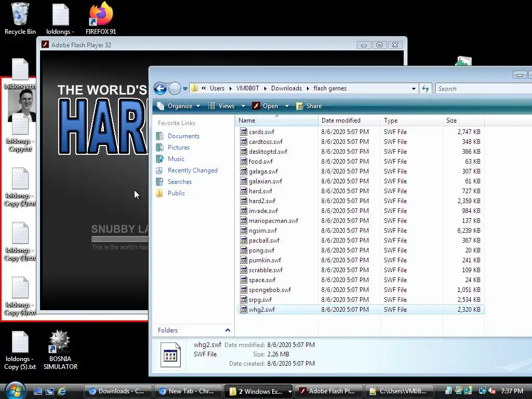The width and height of the screenshot is (532, 399).
Task: Sort by Date modified column header
Action: pyautogui.click(x=349, y=121)
